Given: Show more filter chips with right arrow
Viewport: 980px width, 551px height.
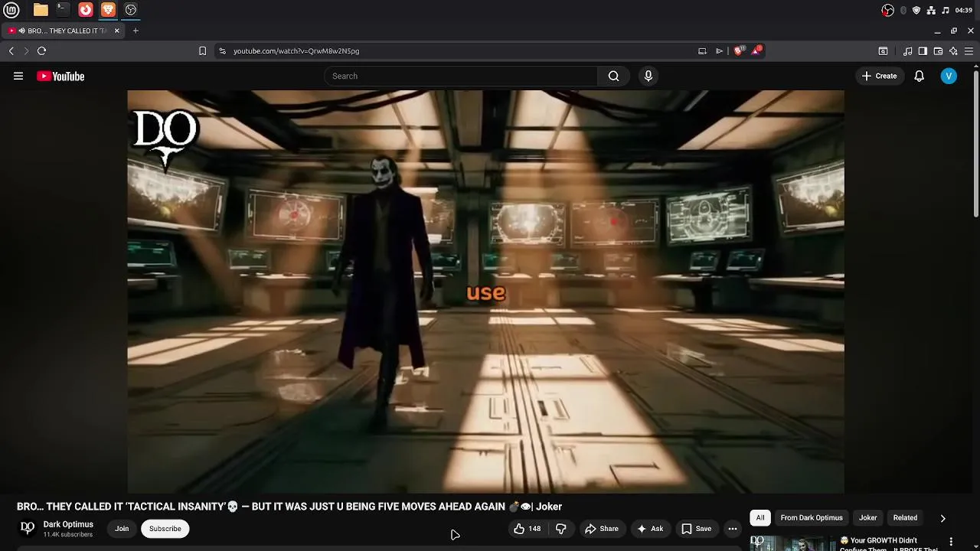Looking at the screenshot, I should point(942,518).
